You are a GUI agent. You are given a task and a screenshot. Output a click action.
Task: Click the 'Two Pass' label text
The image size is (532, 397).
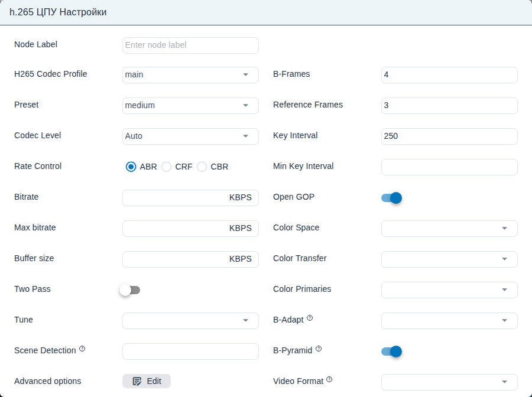33,289
